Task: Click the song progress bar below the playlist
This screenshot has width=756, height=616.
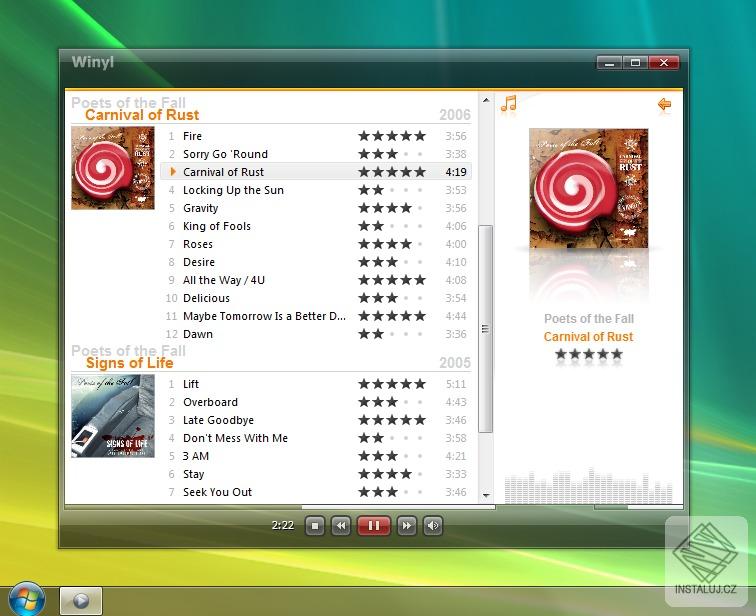Action: [x=280, y=507]
